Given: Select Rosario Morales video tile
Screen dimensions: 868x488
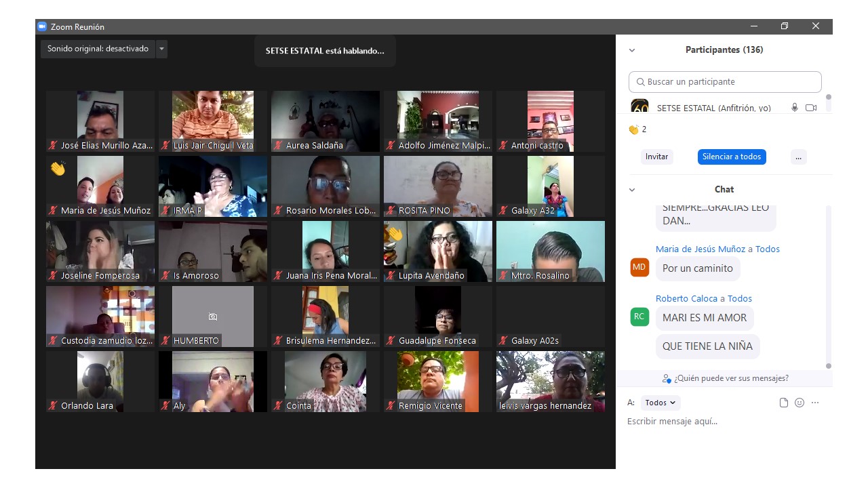Looking at the screenshot, I should [x=325, y=186].
